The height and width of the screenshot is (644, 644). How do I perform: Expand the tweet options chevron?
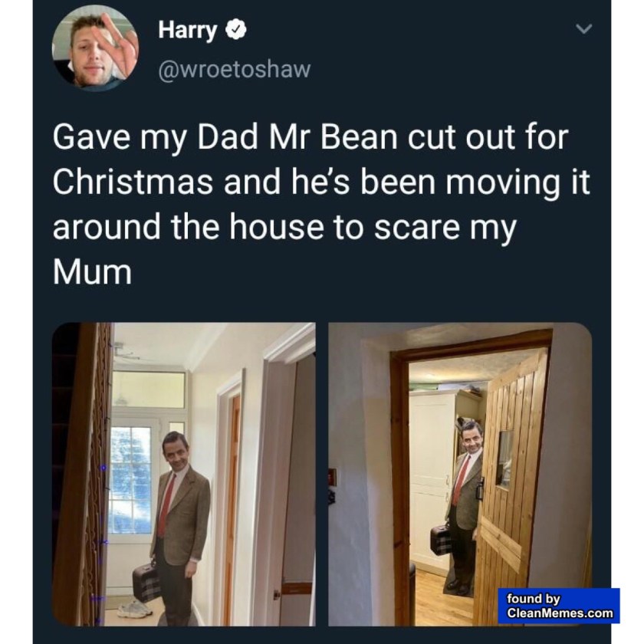[x=583, y=29]
